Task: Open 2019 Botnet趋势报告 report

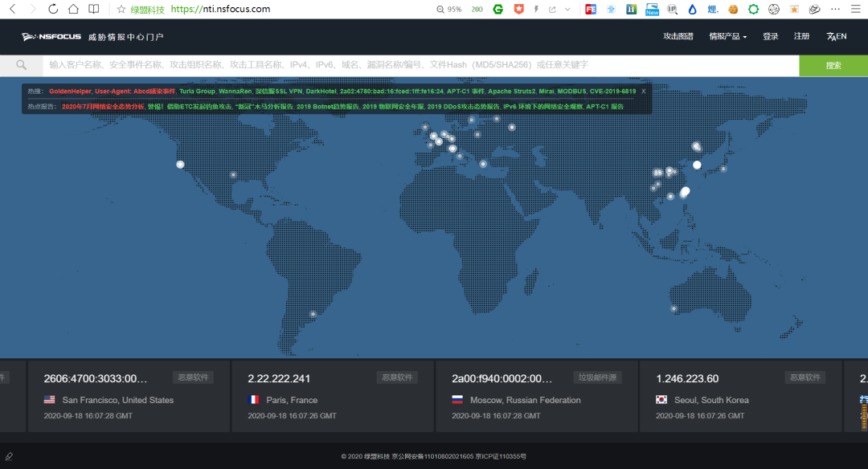Action: click(327, 107)
